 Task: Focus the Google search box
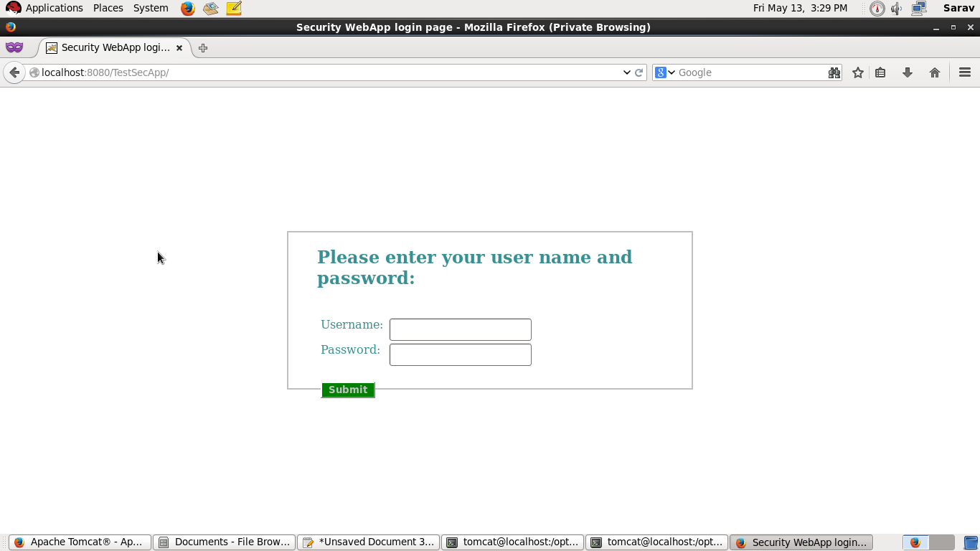[751, 72]
